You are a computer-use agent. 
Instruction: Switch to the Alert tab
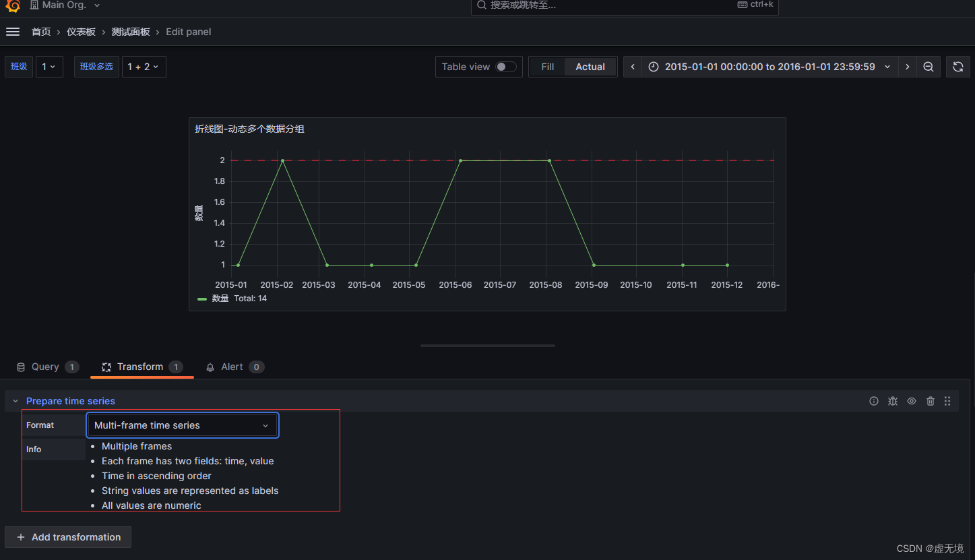coord(234,367)
